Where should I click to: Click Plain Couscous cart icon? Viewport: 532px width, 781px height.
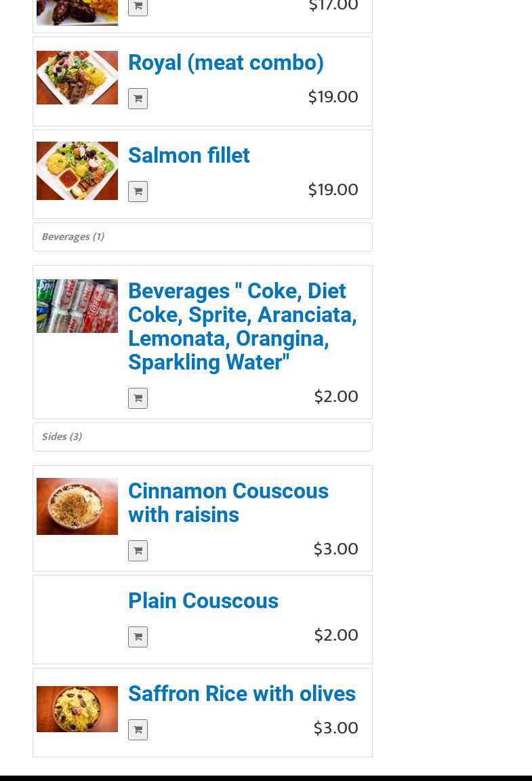click(x=138, y=637)
